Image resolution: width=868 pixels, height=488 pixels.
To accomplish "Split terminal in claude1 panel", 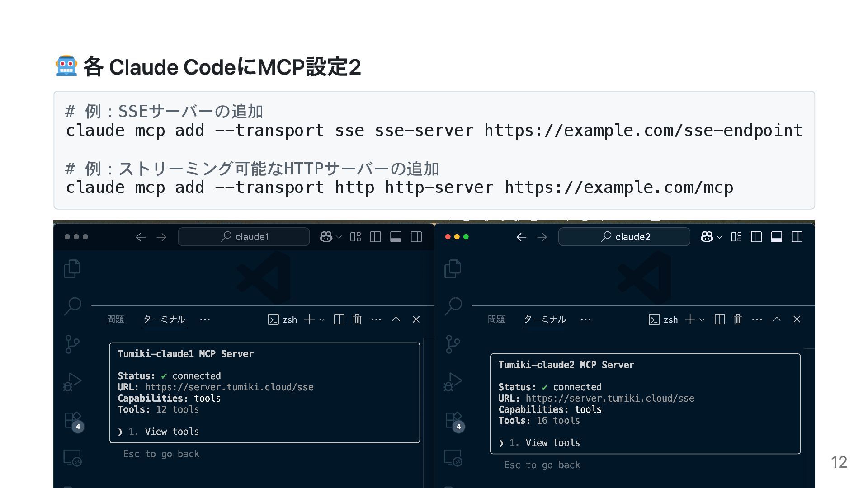I will 339,319.
